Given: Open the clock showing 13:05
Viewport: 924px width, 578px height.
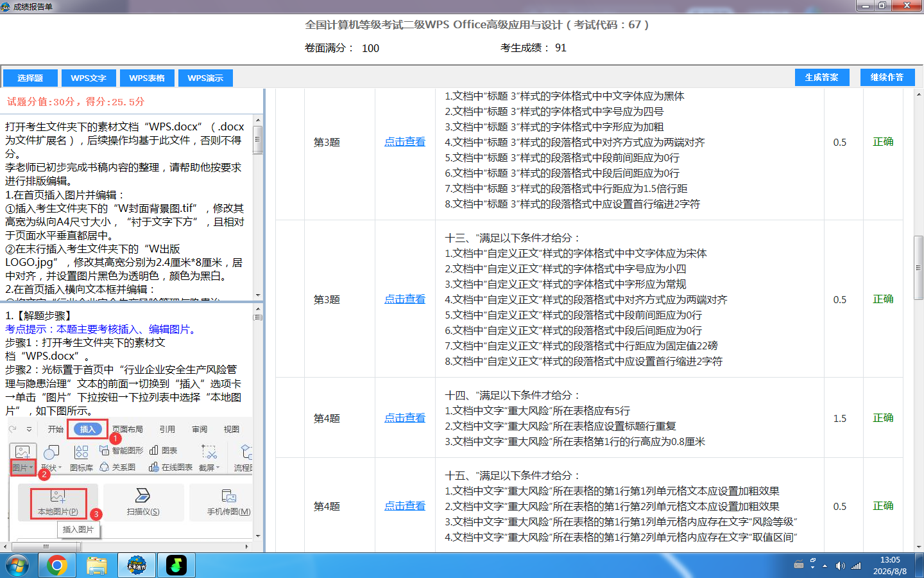Looking at the screenshot, I should point(890,565).
